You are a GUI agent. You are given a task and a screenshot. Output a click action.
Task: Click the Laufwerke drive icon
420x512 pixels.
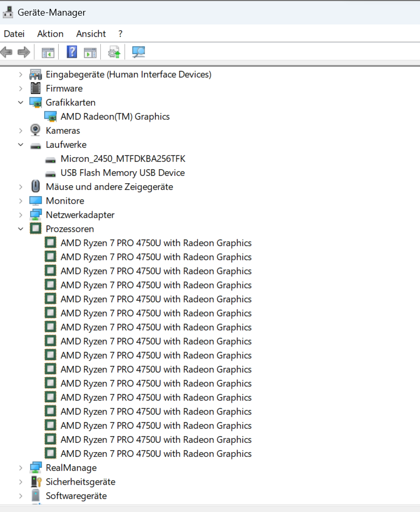click(35, 145)
